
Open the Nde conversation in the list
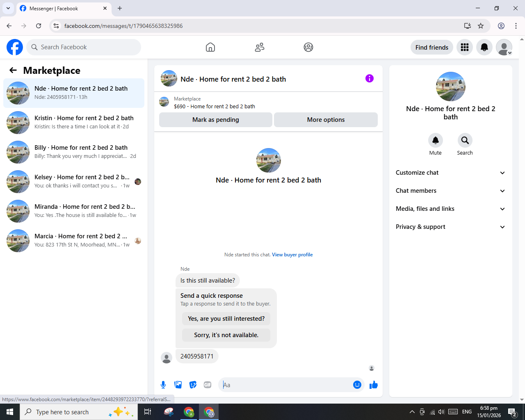pyautogui.click(x=74, y=93)
